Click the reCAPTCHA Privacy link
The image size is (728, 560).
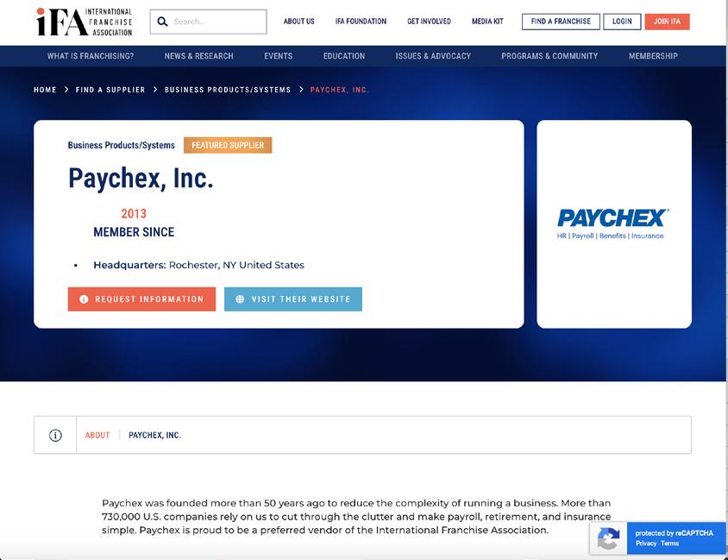646,544
